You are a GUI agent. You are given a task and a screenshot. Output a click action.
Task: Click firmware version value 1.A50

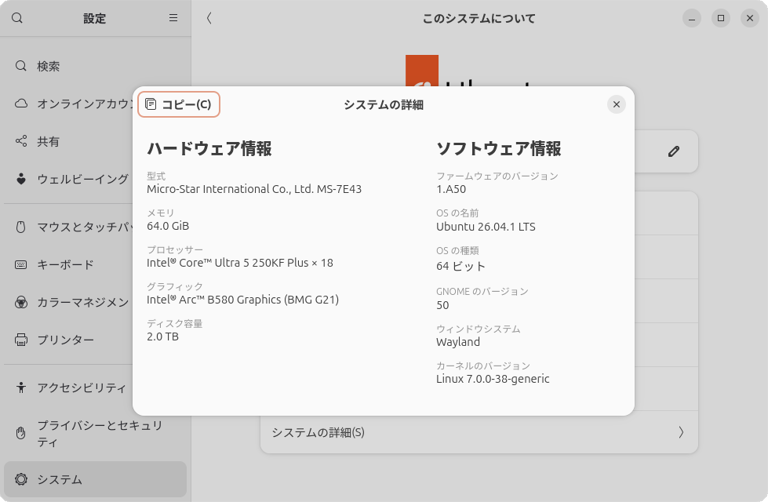(x=451, y=189)
